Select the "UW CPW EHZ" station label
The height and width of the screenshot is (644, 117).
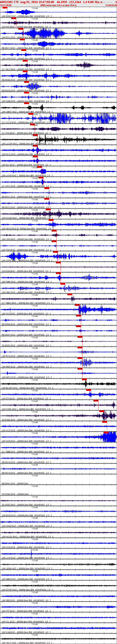pyautogui.click(x=9, y=59)
